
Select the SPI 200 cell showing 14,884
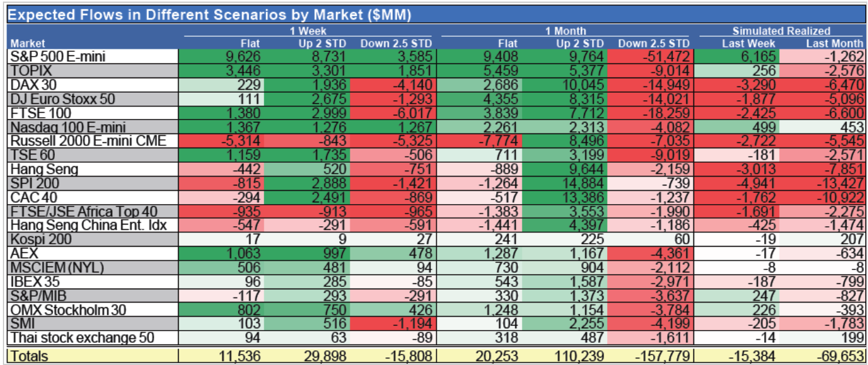(583, 183)
